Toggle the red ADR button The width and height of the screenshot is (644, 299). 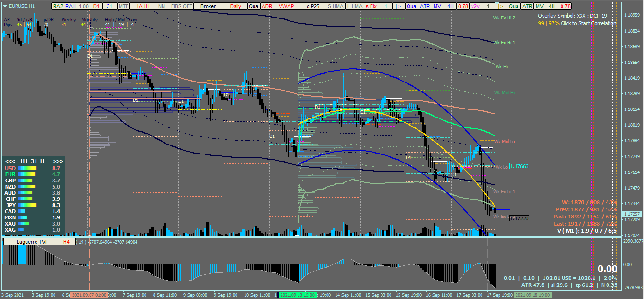pos(267,6)
